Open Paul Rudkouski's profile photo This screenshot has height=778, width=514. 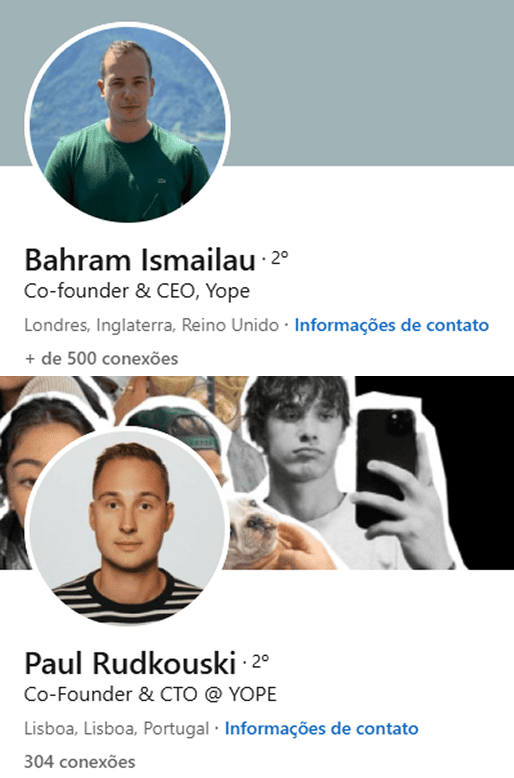click(x=128, y=528)
